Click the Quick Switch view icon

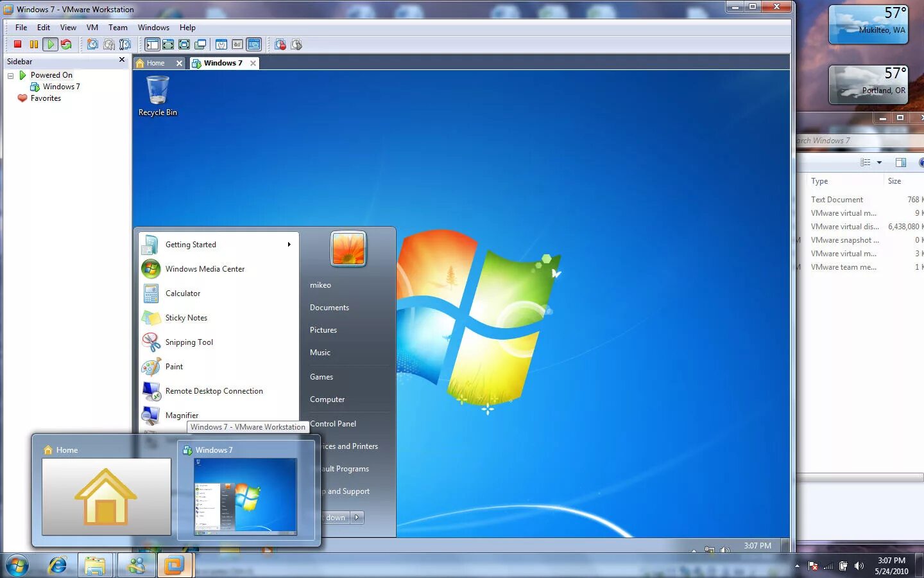(x=168, y=44)
